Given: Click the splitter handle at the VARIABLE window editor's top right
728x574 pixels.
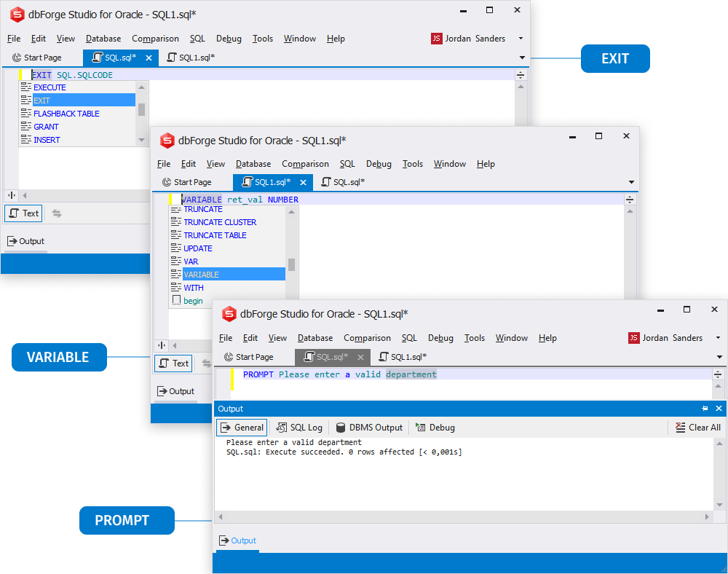Looking at the screenshot, I should point(630,200).
